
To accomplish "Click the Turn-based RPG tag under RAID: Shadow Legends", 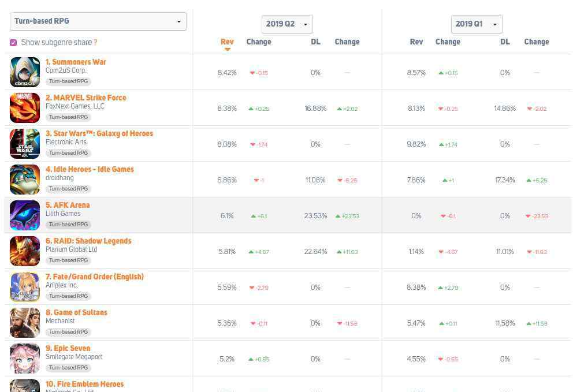I will (69, 260).
